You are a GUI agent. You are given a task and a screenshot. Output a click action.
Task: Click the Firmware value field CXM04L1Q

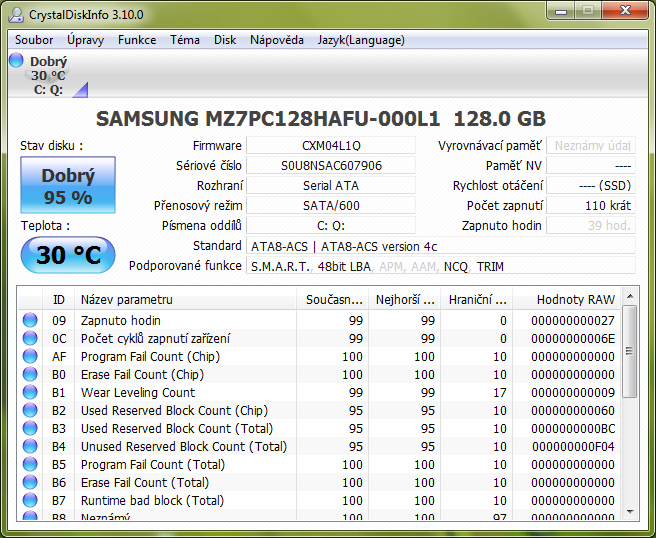pyautogui.click(x=331, y=146)
